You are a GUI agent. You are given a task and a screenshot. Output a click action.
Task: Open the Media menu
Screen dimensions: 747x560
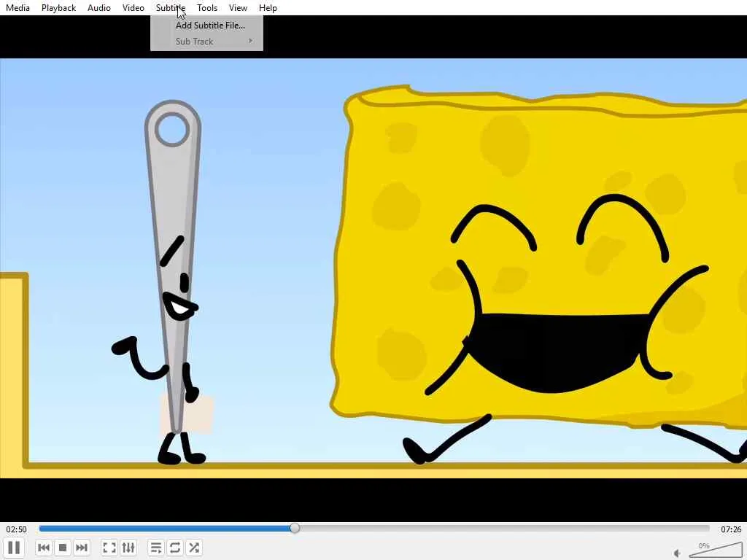tap(18, 7)
